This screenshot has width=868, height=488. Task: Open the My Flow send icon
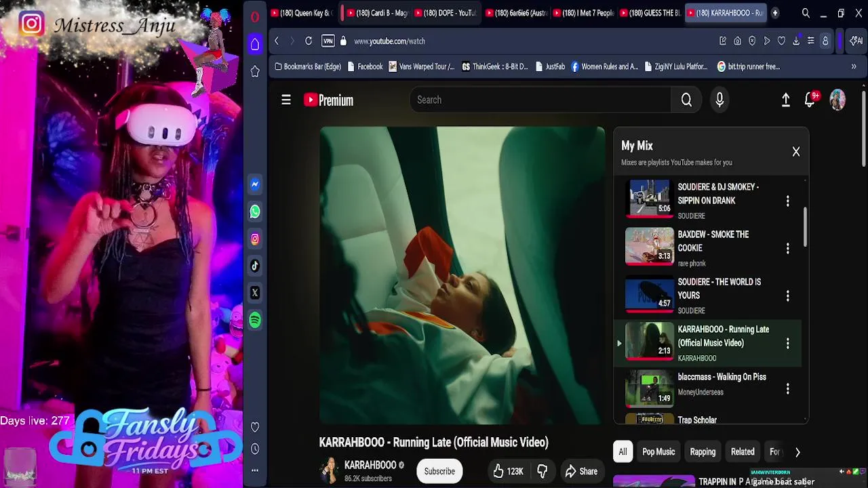pos(767,41)
